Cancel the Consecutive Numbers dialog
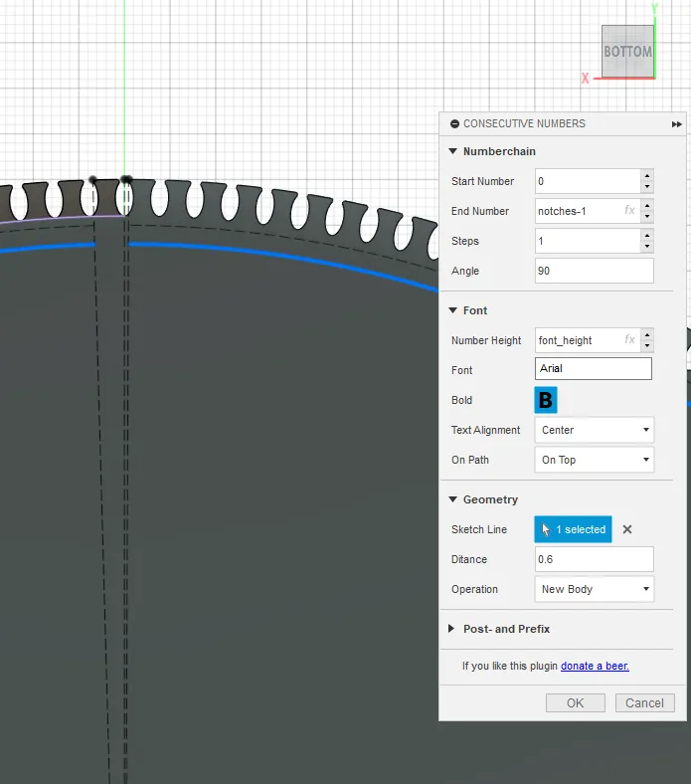Viewport: 691px width, 784px height. [x=644, y=703]
